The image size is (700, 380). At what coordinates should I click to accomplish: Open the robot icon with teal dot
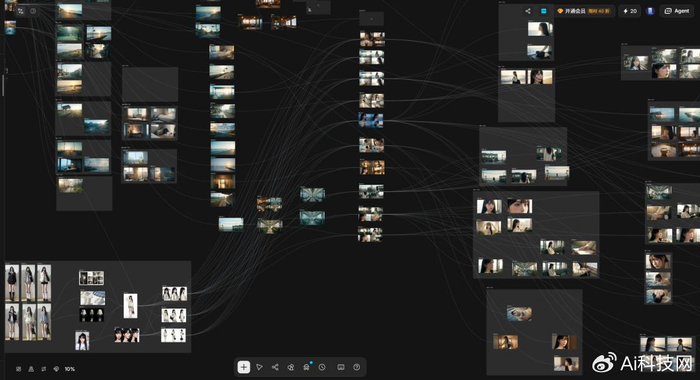click(x=307, y=367)
